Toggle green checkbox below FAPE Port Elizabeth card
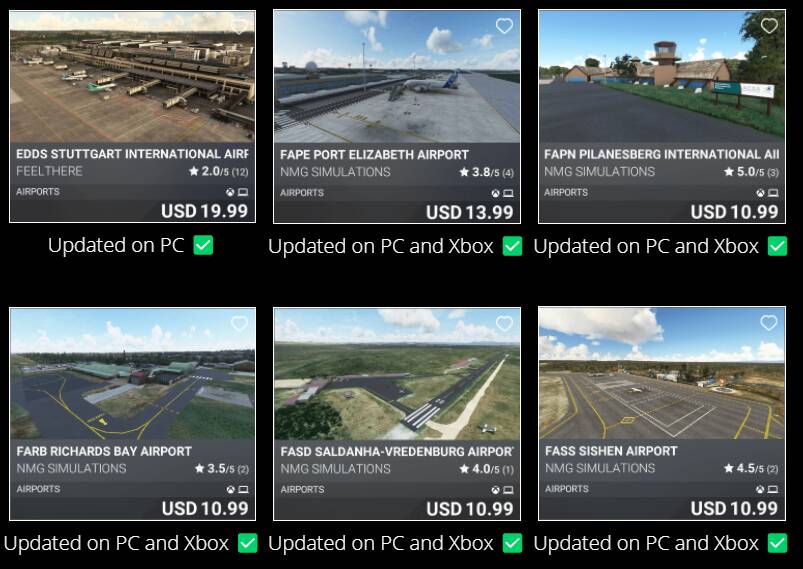803x569 pixels. point(513,246)
